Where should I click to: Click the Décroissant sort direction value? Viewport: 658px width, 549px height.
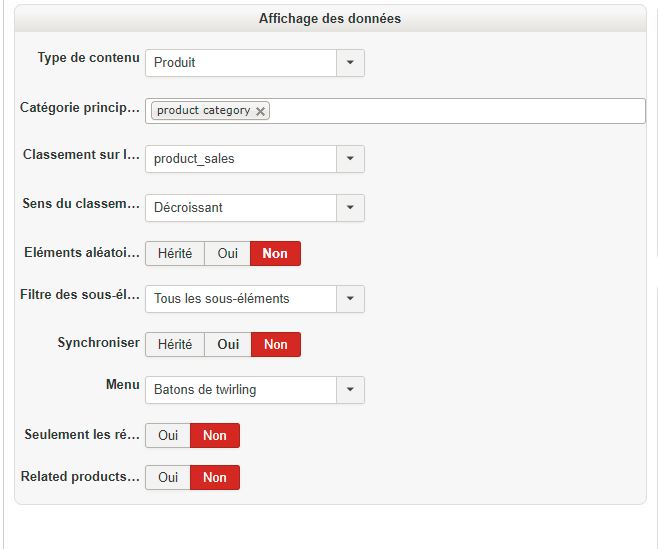240,207
